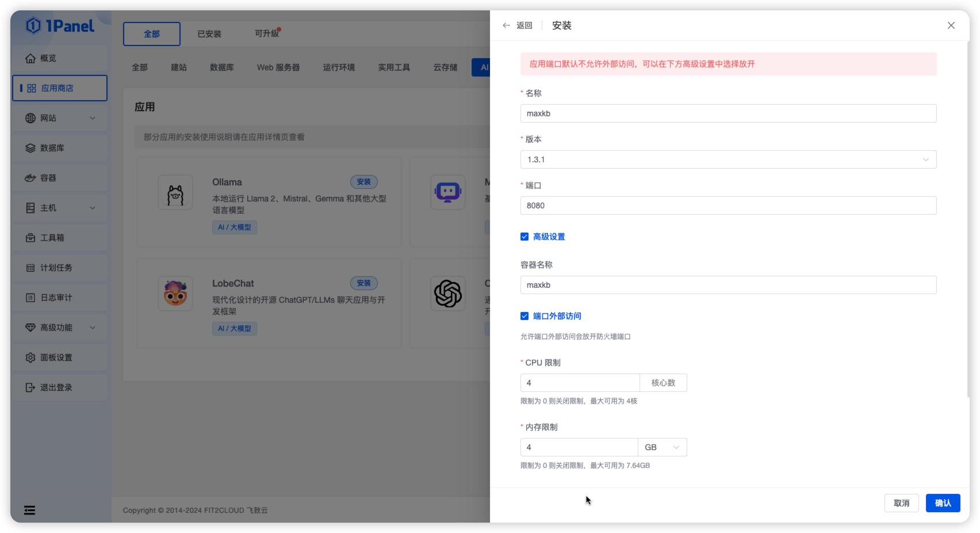The height and width of the screenshot is (533, 980).
Task: Open the Ollama app icon
Action: pos(175,193)
